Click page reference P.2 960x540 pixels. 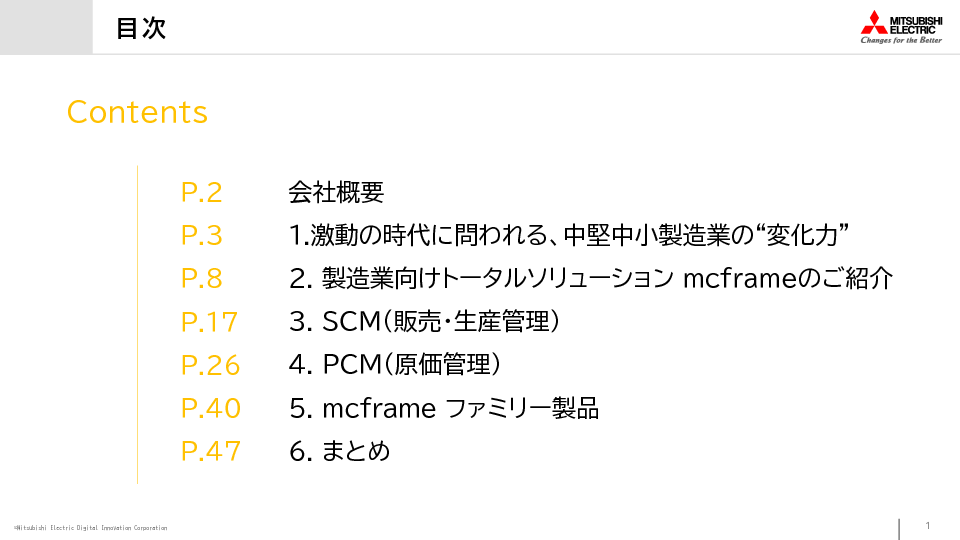(x=202, y=192)
